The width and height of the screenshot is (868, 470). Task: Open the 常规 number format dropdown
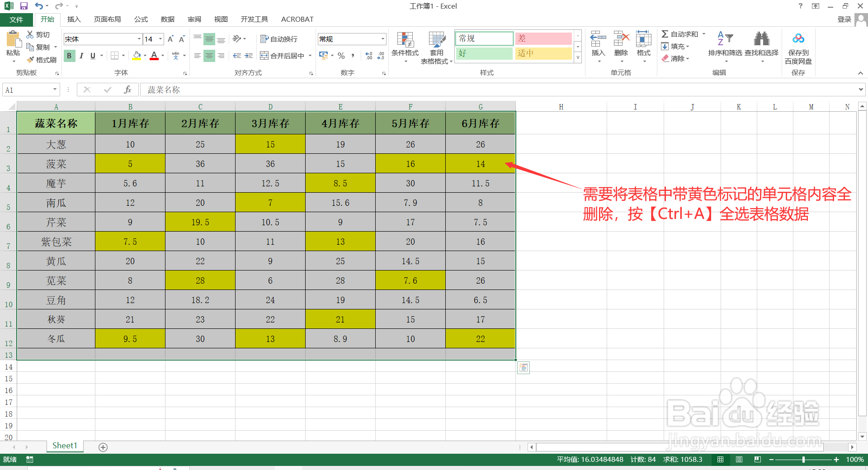pyautogui.click(x=382, y=39)
